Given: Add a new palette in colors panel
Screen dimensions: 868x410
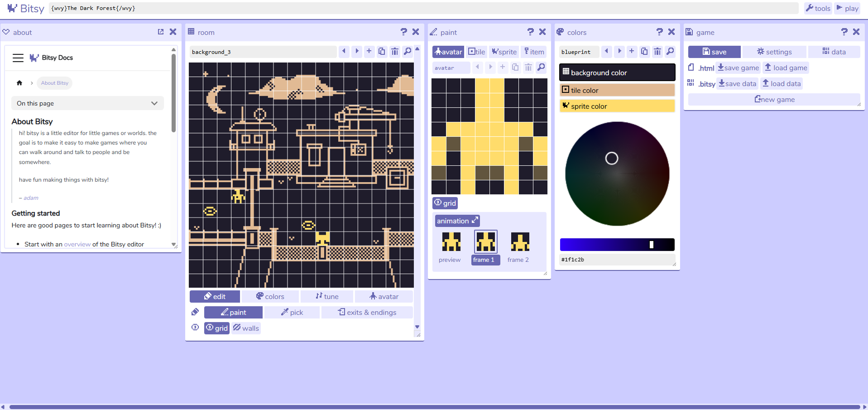Looking at the screenshot, I should pyautogui.click(x=632, y=51).
